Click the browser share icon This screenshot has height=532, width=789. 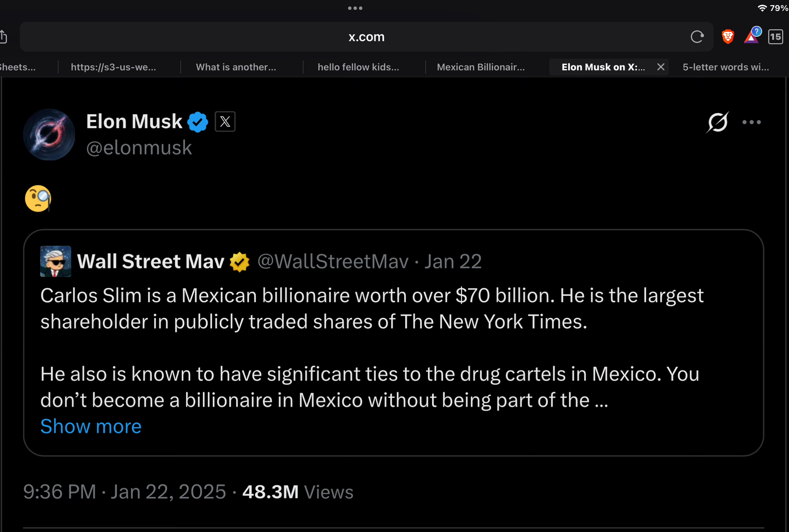pyautogui.click(x=3, y=37)
